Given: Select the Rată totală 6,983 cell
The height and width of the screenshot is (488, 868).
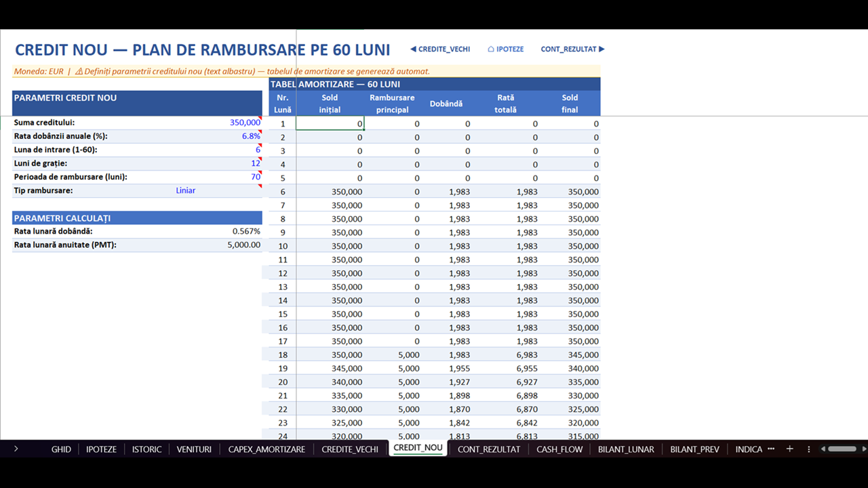Looking at the screenshot, I should point(506,354).
